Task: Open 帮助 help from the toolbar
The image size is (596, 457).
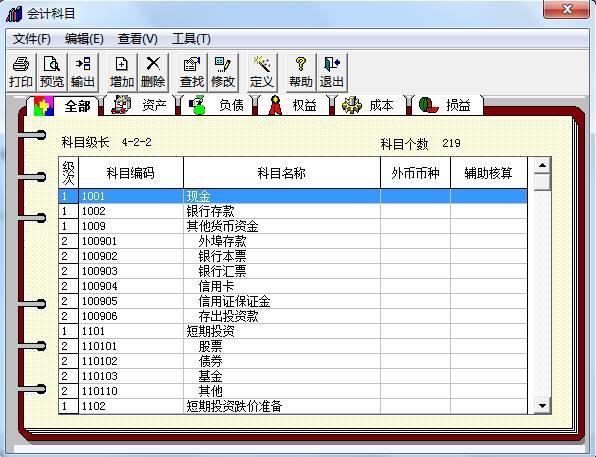Action: click(x=301, y=72)
